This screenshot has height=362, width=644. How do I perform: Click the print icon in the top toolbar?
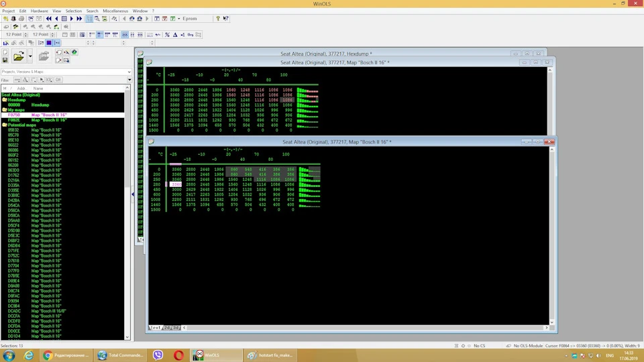click(21, 19)
